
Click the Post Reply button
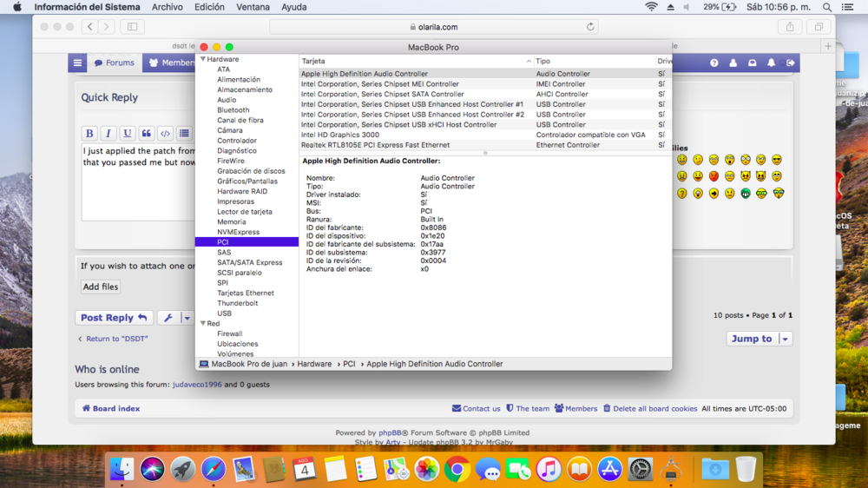(114, 318)
